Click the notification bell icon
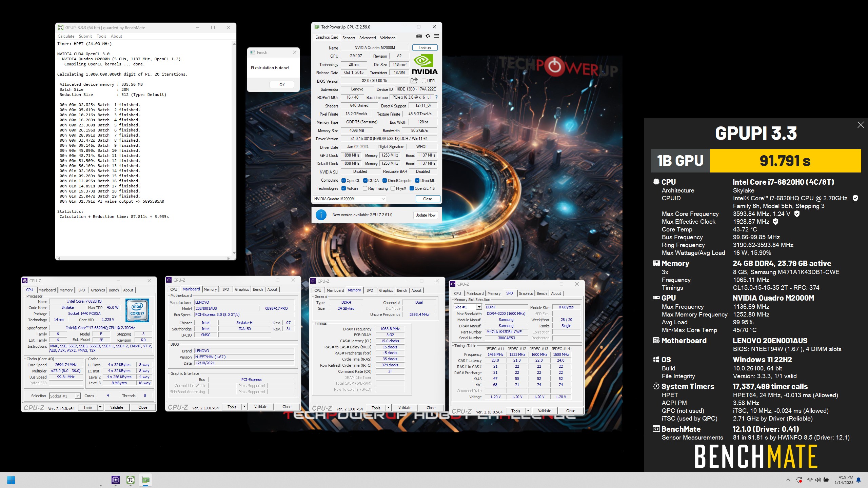 pos(859,480)
